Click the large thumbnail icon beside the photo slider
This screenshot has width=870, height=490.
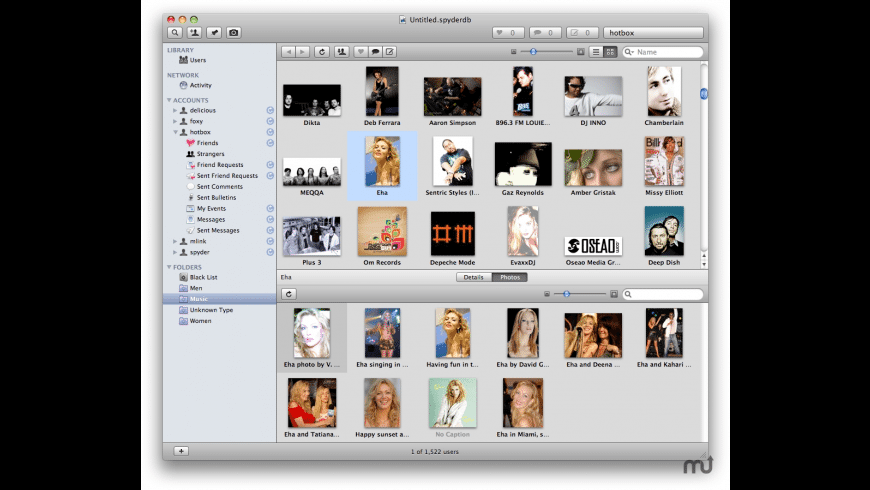pyautogui.click(x=614, y=294)
